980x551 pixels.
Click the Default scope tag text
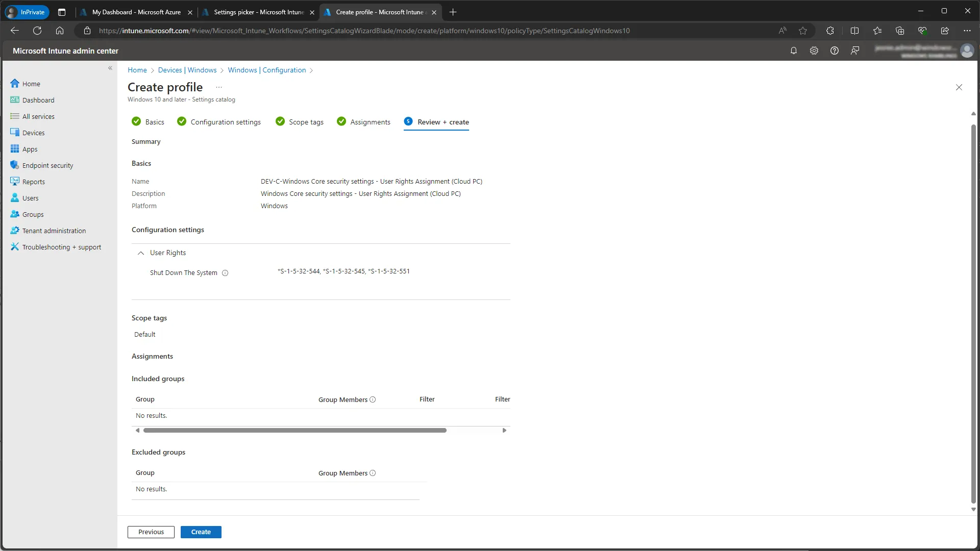click(144, 334)
